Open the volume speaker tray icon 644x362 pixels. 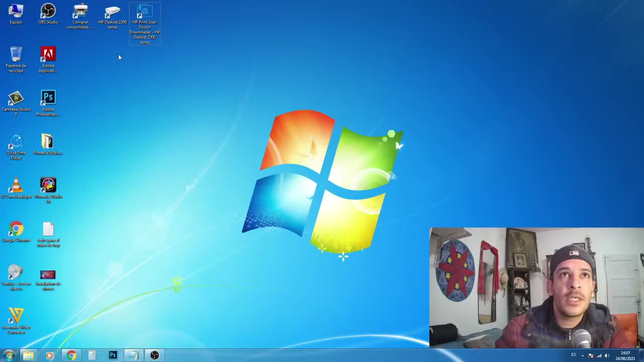pos(607,355)
